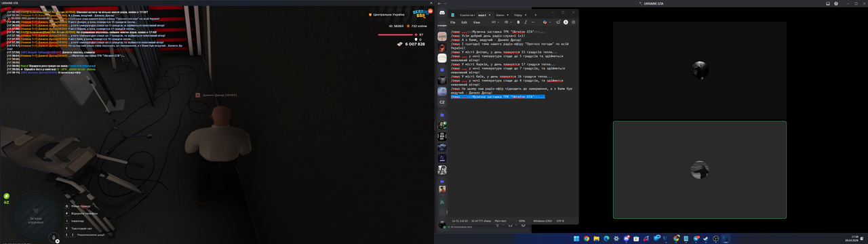Screen dimensions: 868x244
Task: Open the View menu in Notepad
Action: [x=477, y=22]
